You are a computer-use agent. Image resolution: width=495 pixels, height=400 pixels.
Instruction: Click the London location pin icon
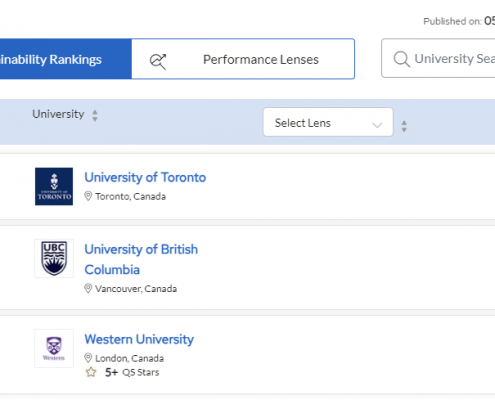tap(88, 358)
